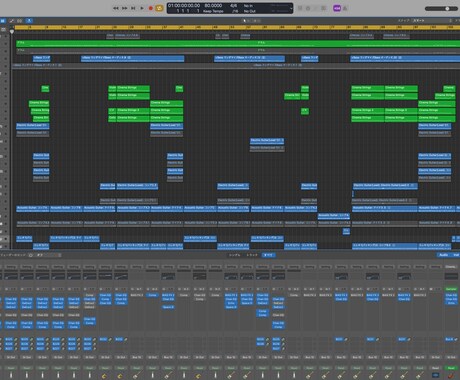460x380 pixels.
Task: Open the fader flow dropdown in the mixer header
Action: [x=48, y=255]
